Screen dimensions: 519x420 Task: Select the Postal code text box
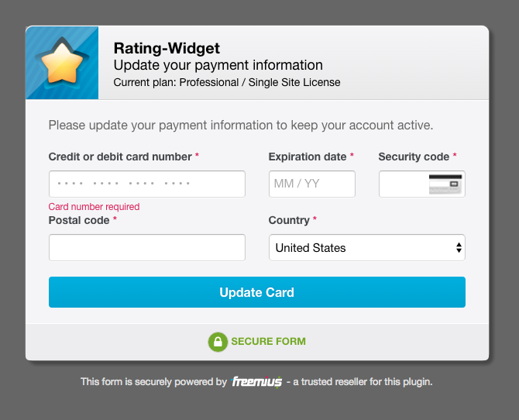tap(146, 248)
